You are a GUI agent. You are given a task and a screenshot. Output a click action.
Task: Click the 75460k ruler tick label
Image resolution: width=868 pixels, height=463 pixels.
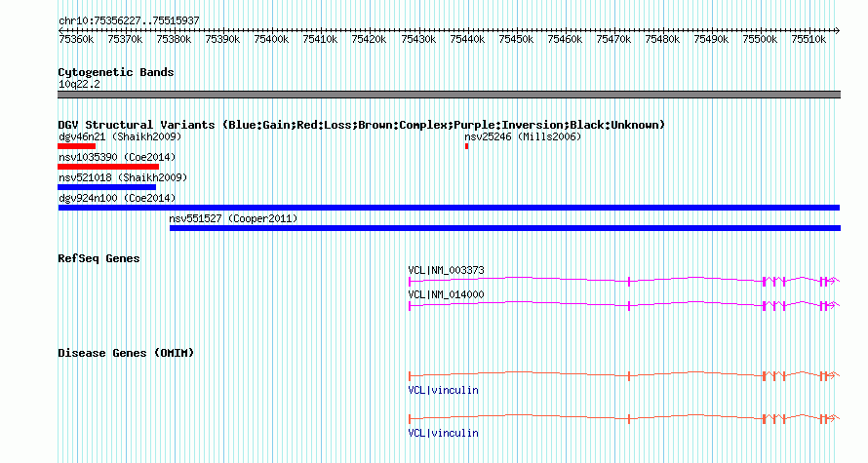[x=565, y=39]
